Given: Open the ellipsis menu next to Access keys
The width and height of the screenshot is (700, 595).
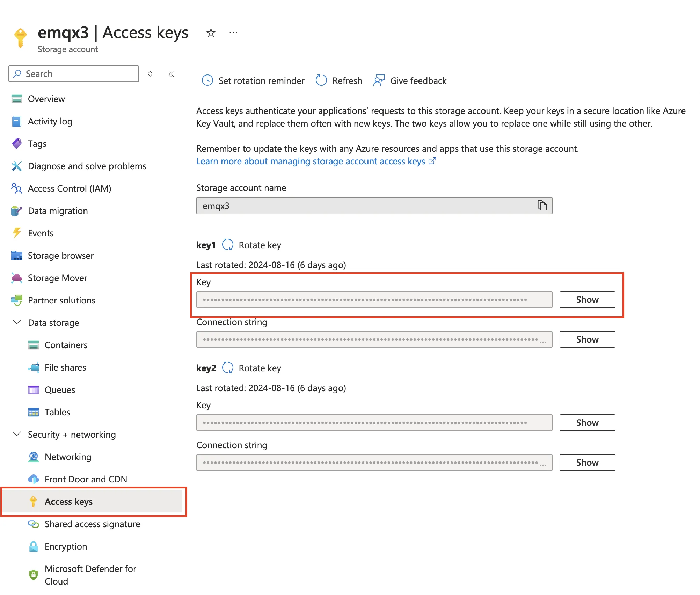Looking at the screenshot, I should point(233,32).
